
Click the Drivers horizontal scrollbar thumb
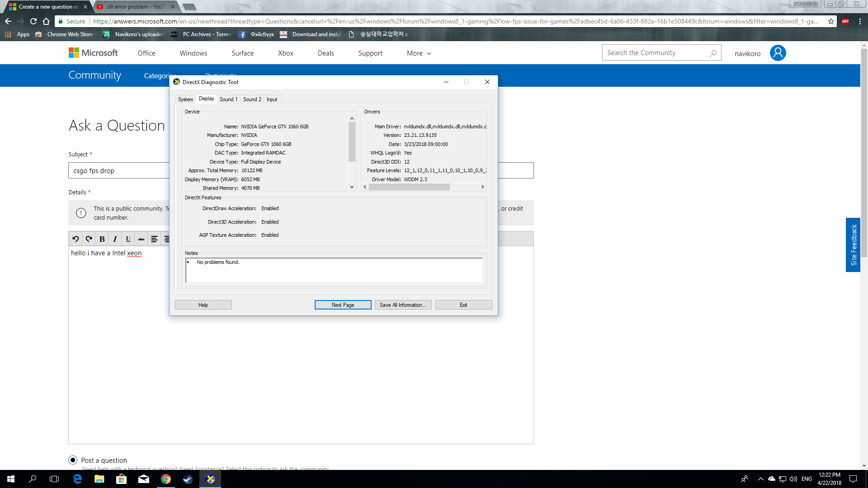coord(409,187)
